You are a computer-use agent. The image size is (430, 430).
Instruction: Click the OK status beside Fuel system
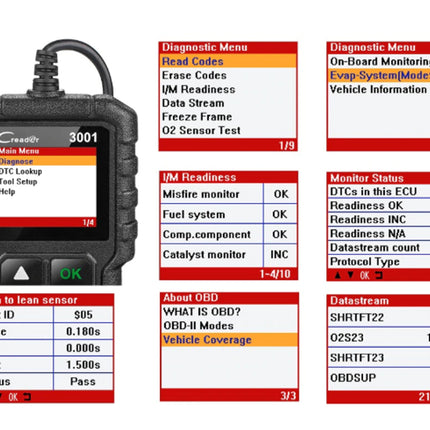[279, 214]
